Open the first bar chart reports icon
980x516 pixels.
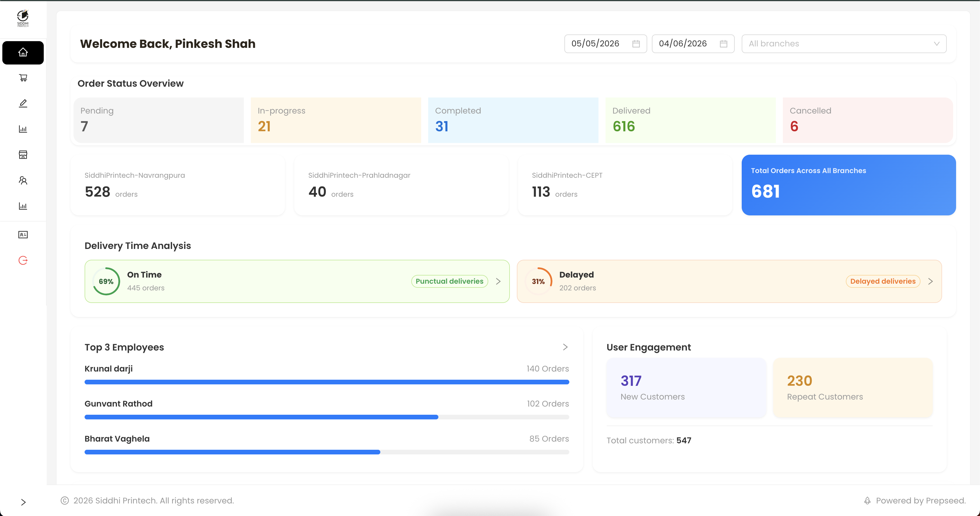(x=23, y=129)
